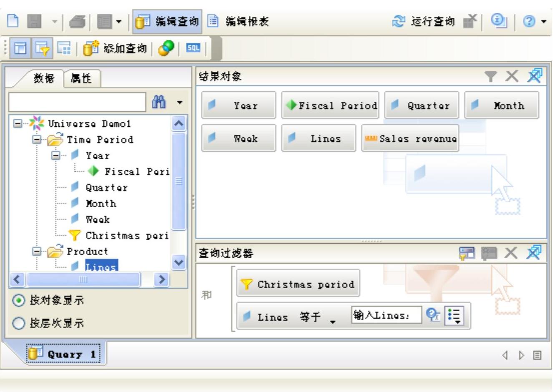Click the X remove icon in 查询过滤器 header
This screenshot has width=553, height=392.
pos(511,253)
